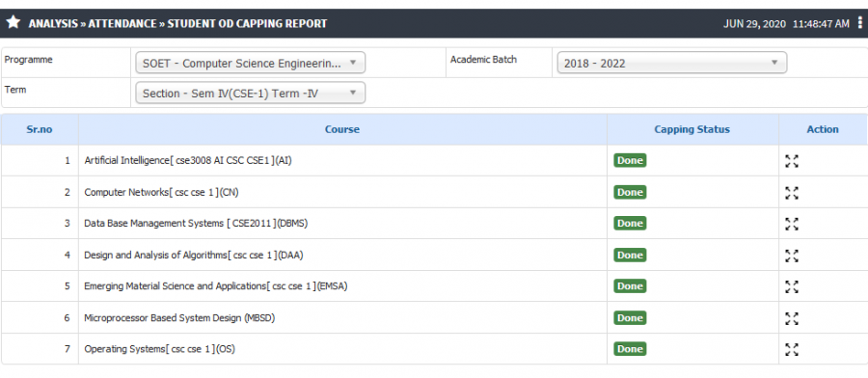The height and width of the screenshot is (378, 868).
Task: Expand action icon for Computer Networks row
Action: [x=792, y=193]
